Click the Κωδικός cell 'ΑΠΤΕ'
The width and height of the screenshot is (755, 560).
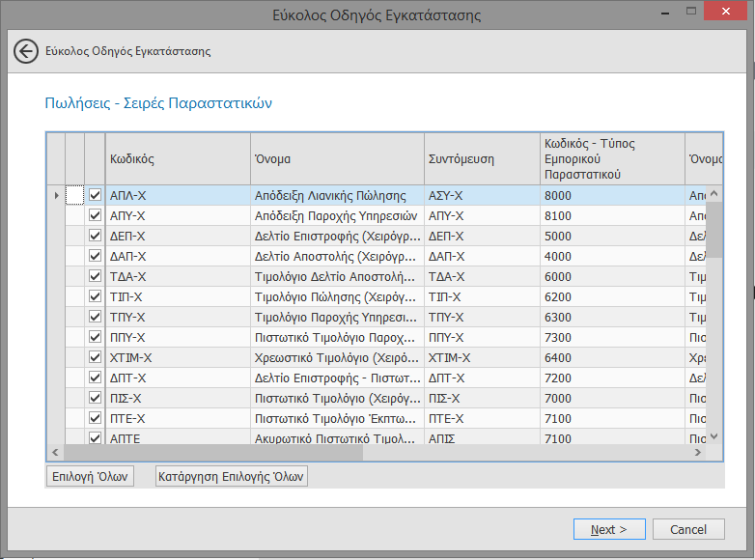pos(178,437)
